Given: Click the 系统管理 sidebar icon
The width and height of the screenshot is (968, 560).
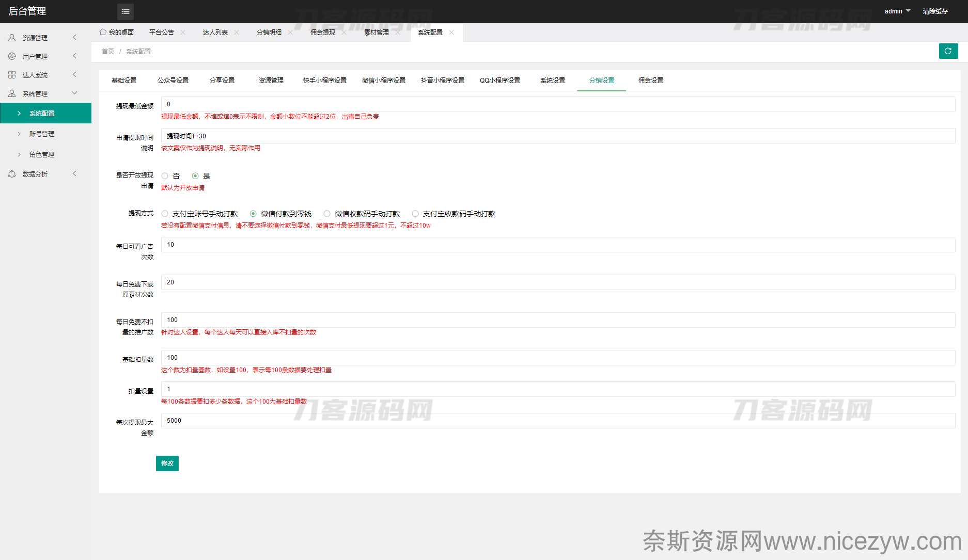Looking at the screenshot, I should [12, 93].
